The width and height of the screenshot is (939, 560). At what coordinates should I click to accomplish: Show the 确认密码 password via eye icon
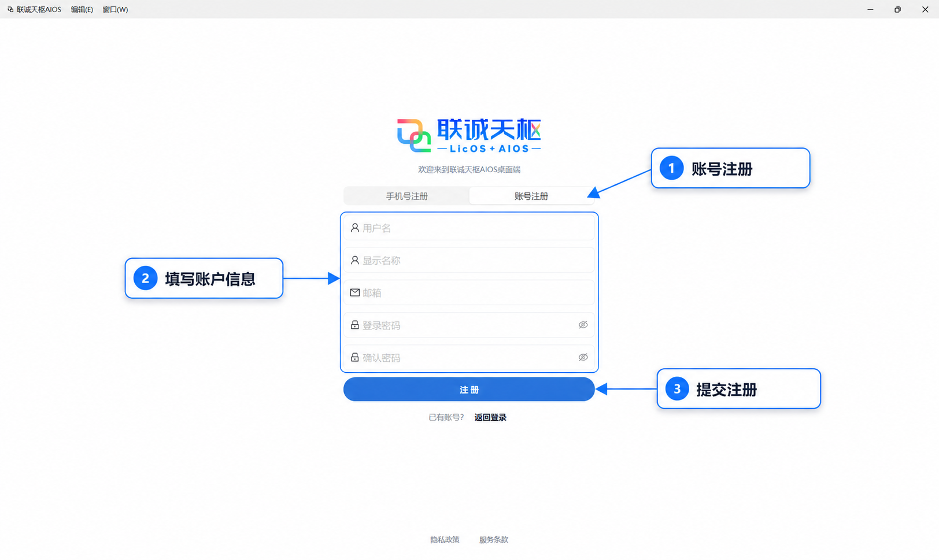point(583,357)
